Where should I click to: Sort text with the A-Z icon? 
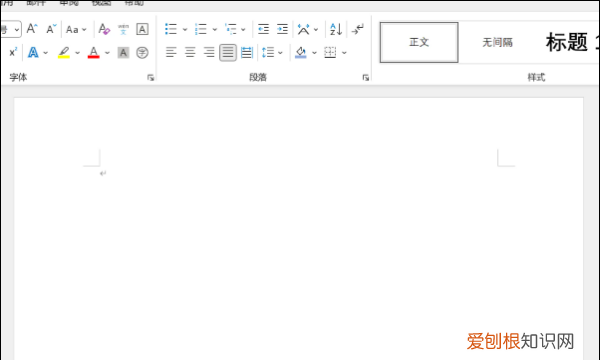click(336, 29)
